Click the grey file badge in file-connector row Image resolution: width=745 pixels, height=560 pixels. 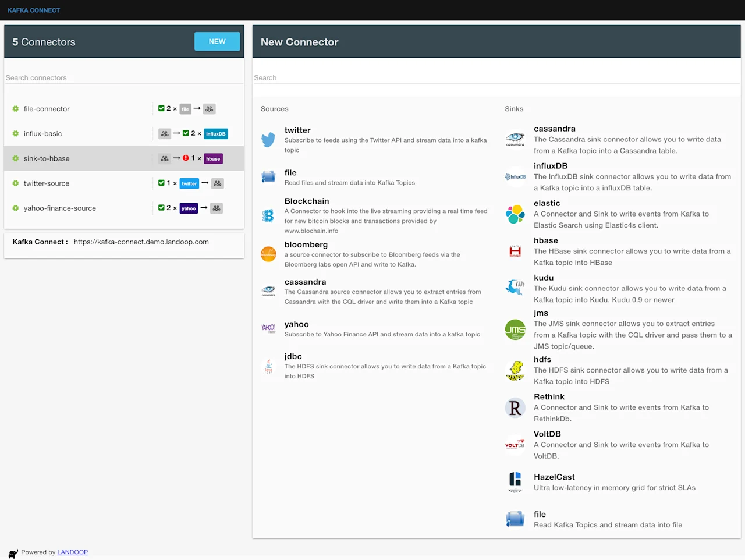[x=185, y=109]
